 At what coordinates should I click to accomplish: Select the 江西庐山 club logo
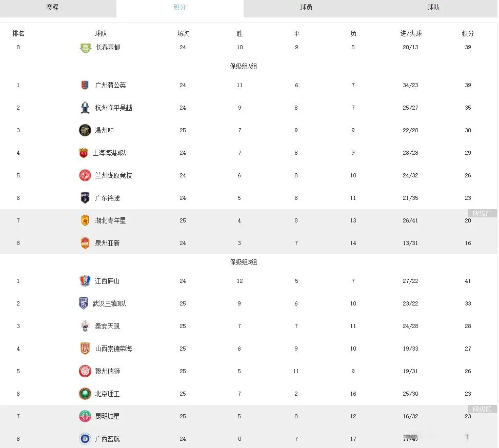click(x=85, y=281)
